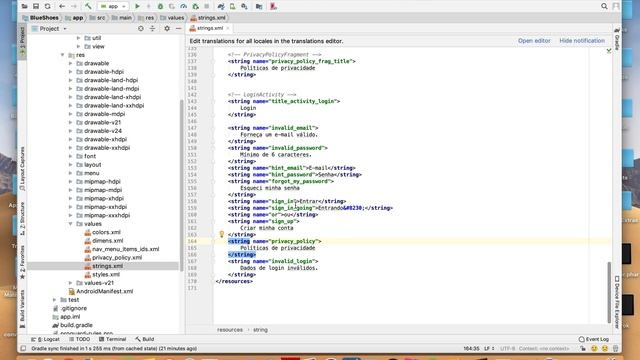Image resolution: width=640 pixels, height=360 pixels.
Task: Click the Attach debugger to process icon
Action: tap(196, 6)
